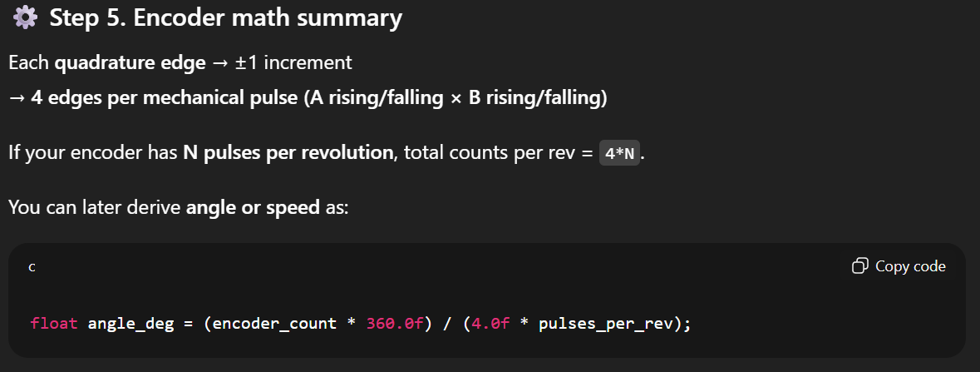
Task: Click the copy icon in the code block
Action: (860, 266)
